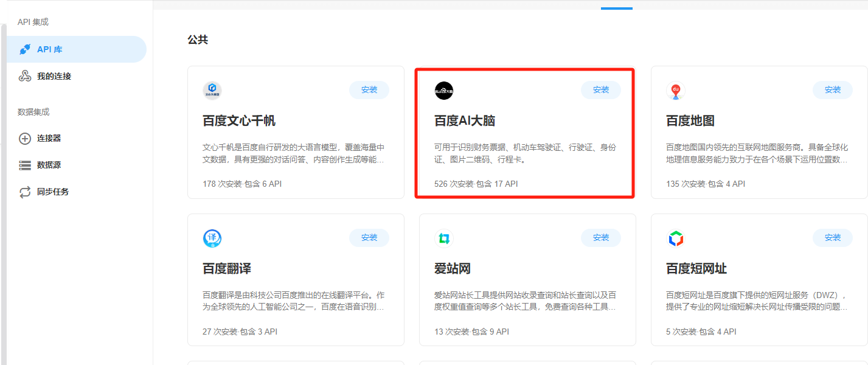Select the 同步任务 menu entry
The width and height of the screenshot is (868, 365).
[x=53, y=192]
